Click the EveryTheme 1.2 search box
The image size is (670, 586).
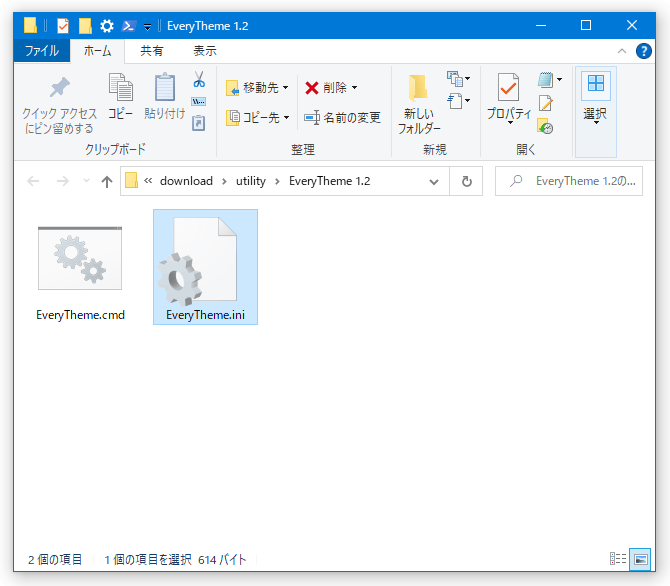tap(569, 181)
